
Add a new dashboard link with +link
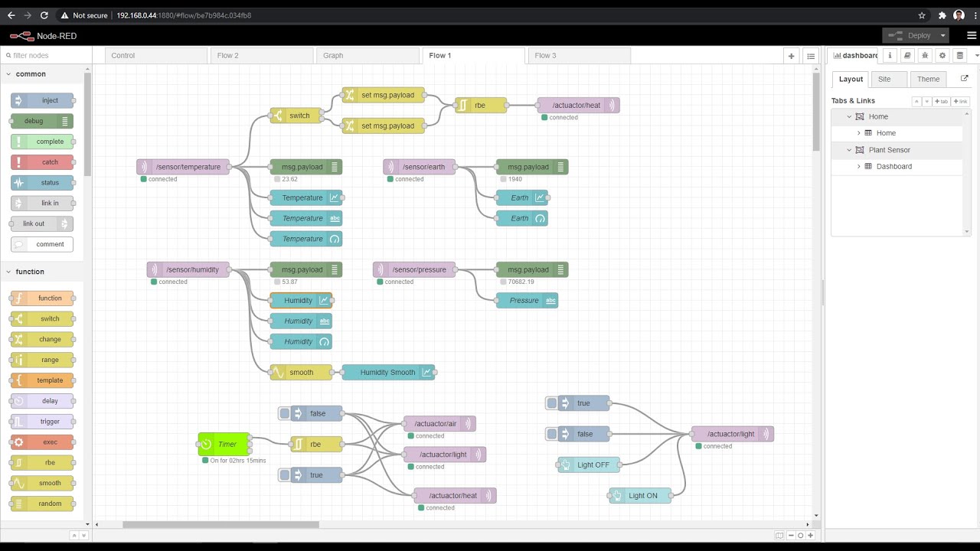coord(960,101)
